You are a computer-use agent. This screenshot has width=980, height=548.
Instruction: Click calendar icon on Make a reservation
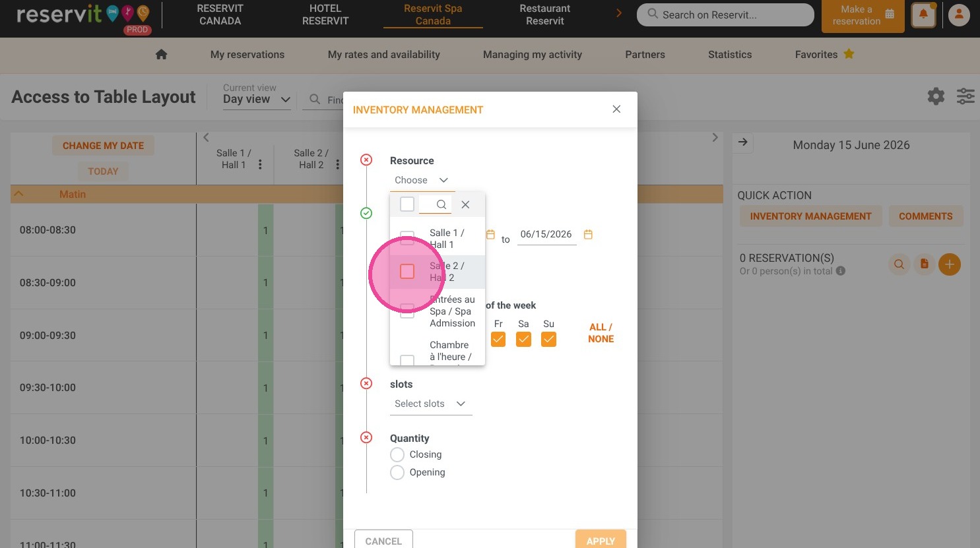890,15
